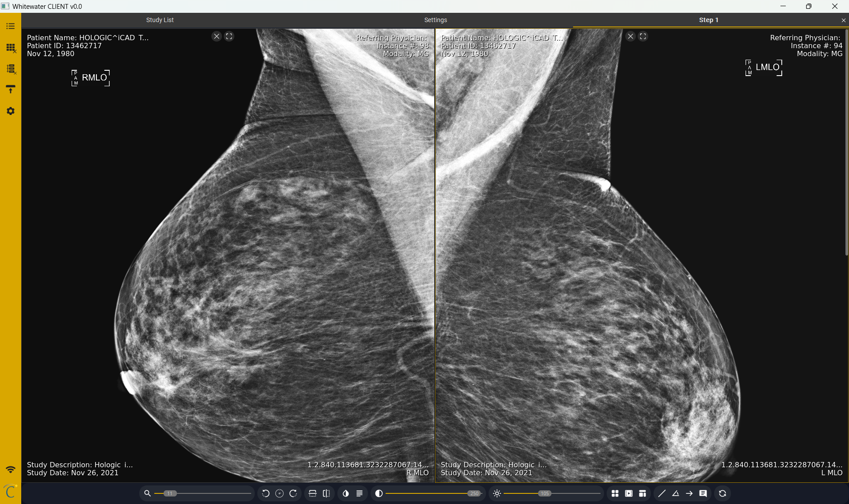Select the arrow annotation tool
849x504 pixels.
tap(689, 493)
